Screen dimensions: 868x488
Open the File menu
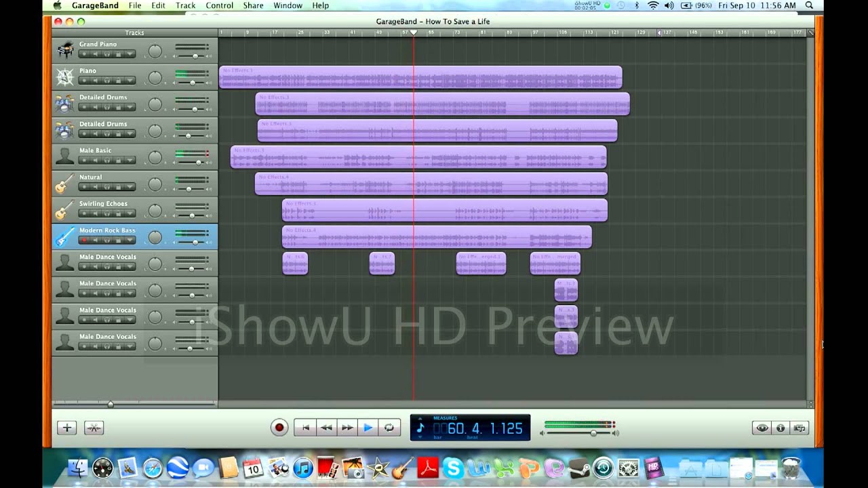pos(135,5)
